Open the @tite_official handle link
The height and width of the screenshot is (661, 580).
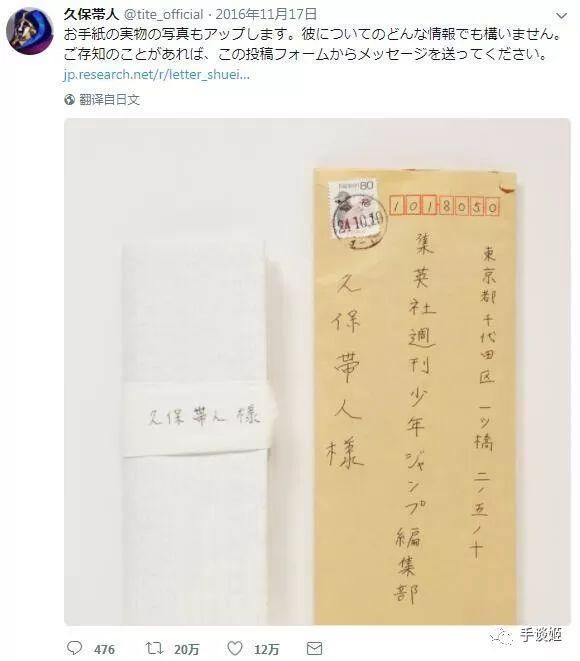click(x=164, y=15)
